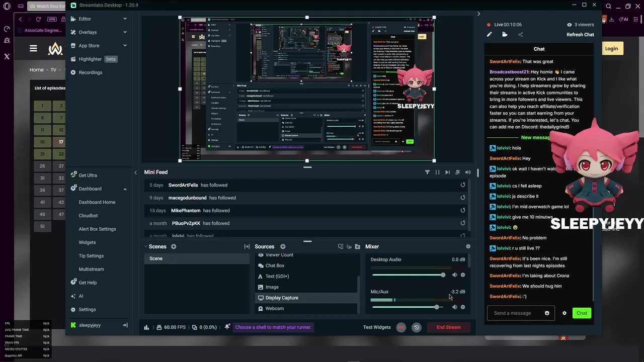
Task: Share the stream with share icon
Action: click(x=520, y=34)
